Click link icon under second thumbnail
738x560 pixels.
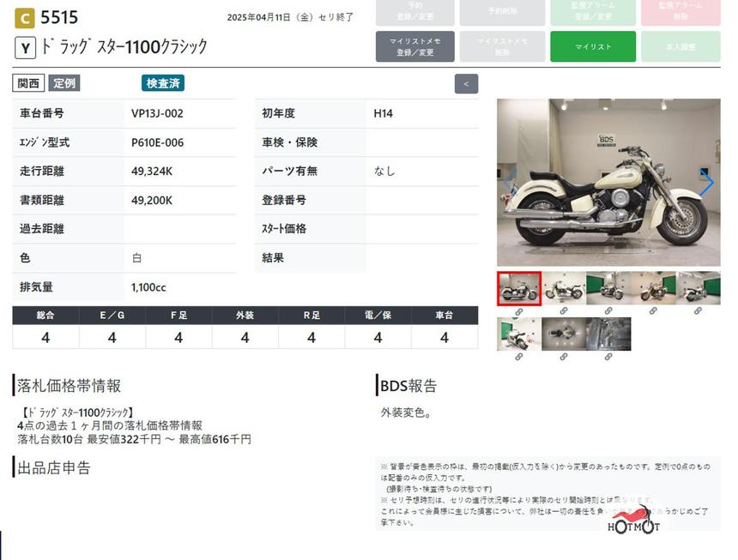563,311
